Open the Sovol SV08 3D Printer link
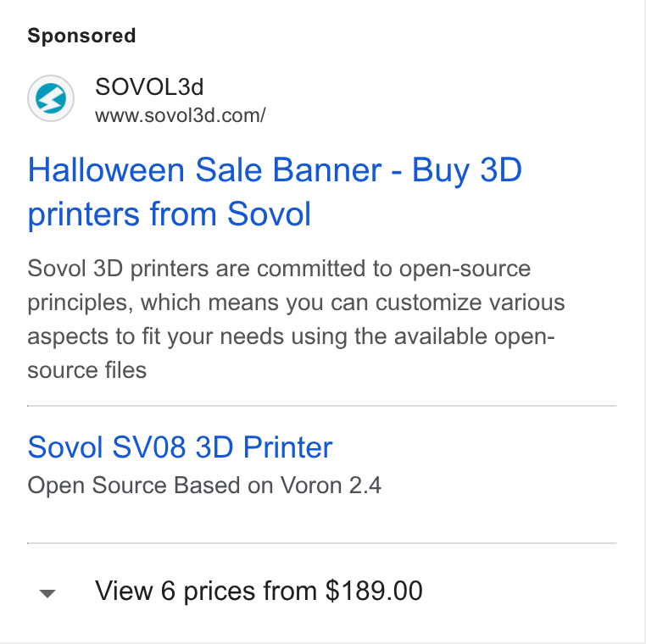The height and width of the screenshot is (644, 646). (x=180, y=447)
